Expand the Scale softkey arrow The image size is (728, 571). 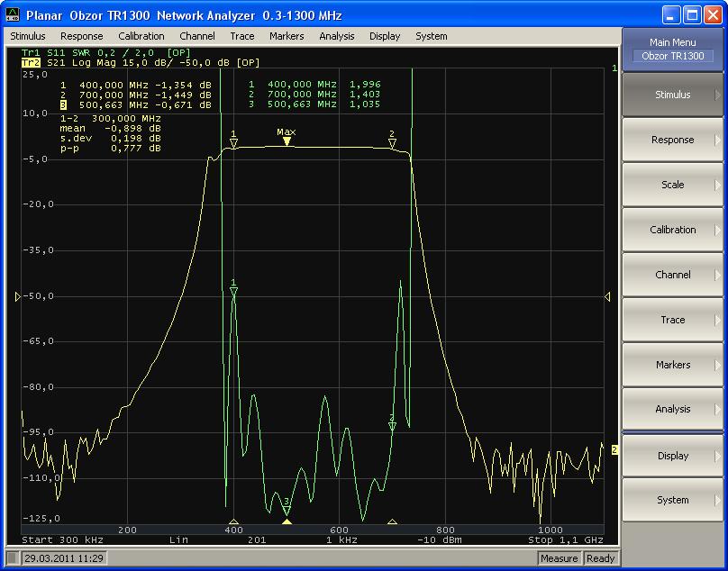coord(718,185)
